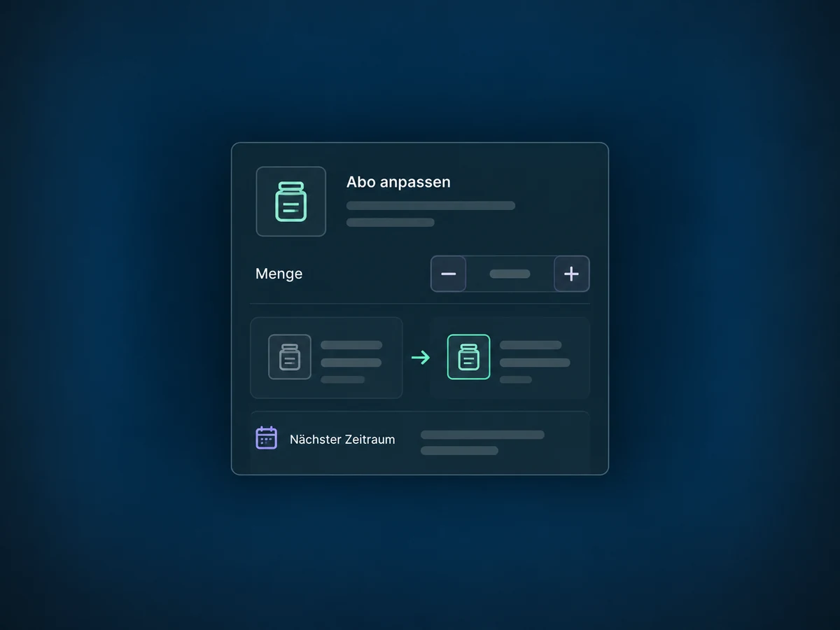Click the large green jar product icon
Viewport: 840px width, 630px height.
[290, 202]
